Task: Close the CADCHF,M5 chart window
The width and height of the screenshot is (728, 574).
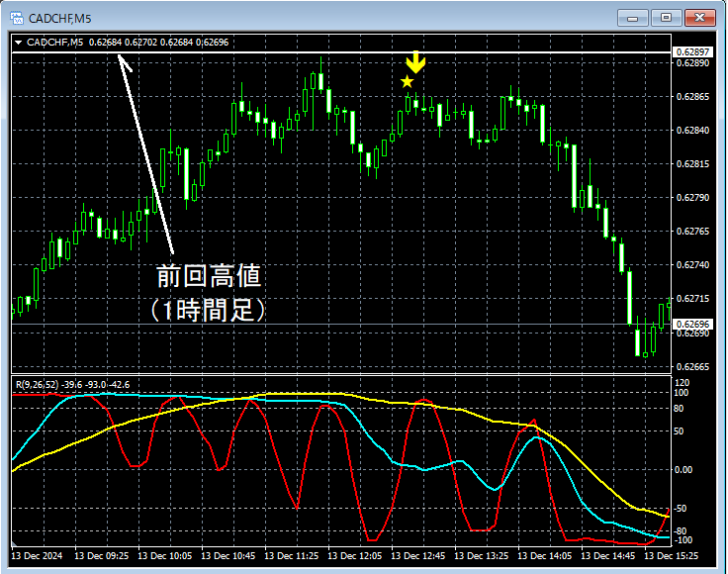Action: 699,18
